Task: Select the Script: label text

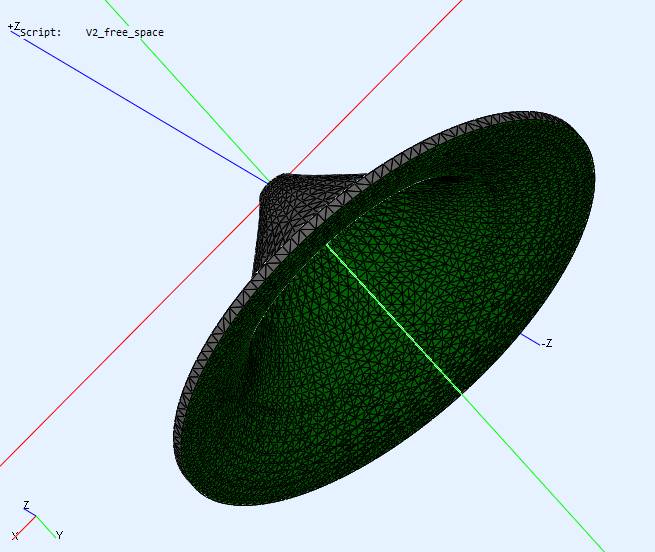Action: tap(41, 33)
